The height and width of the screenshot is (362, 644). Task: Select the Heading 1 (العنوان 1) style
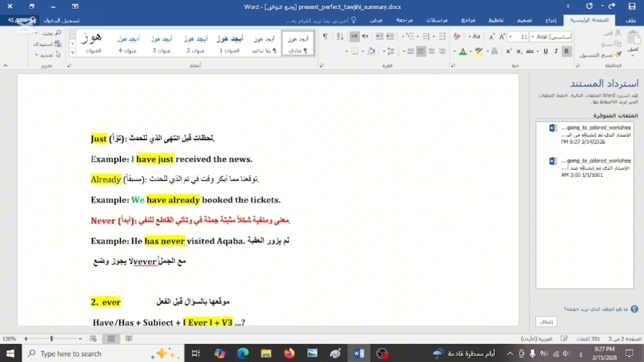tap(229, 43)
